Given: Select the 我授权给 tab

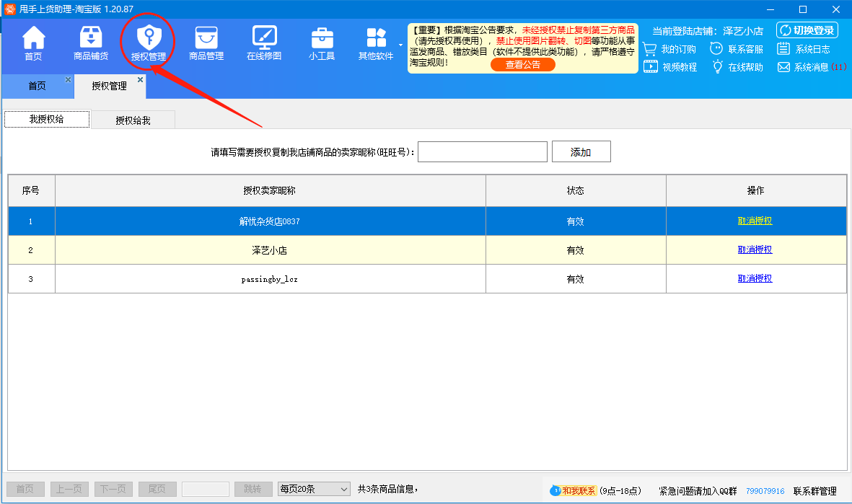Looking at the screenshot, I should pyautogui.click(x=46, y=119).
